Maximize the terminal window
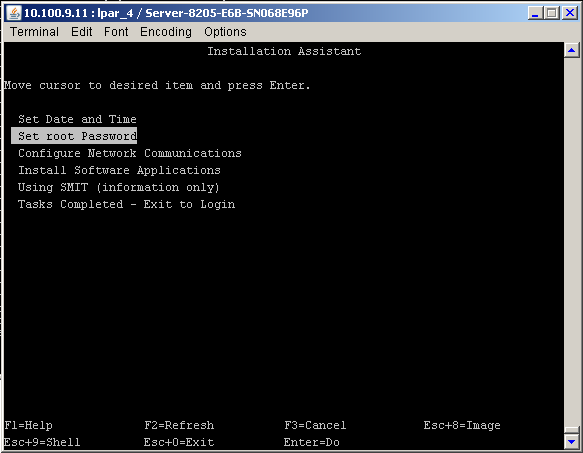The image size is (583, 453). 552,13
